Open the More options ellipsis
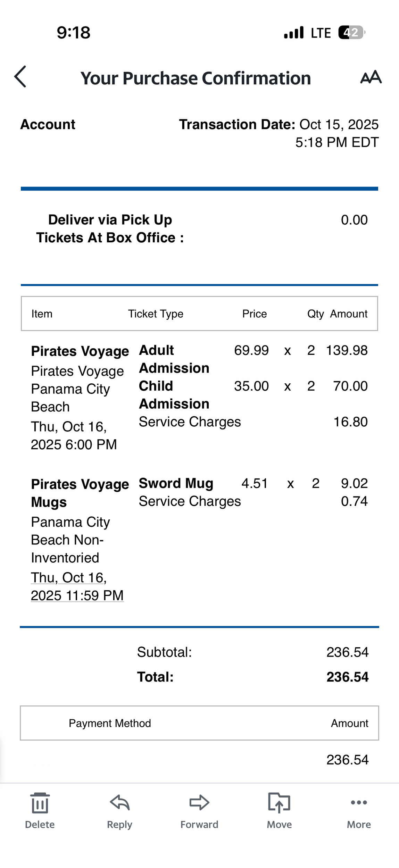This screenshot has width=399, height=868. (359, 803)
